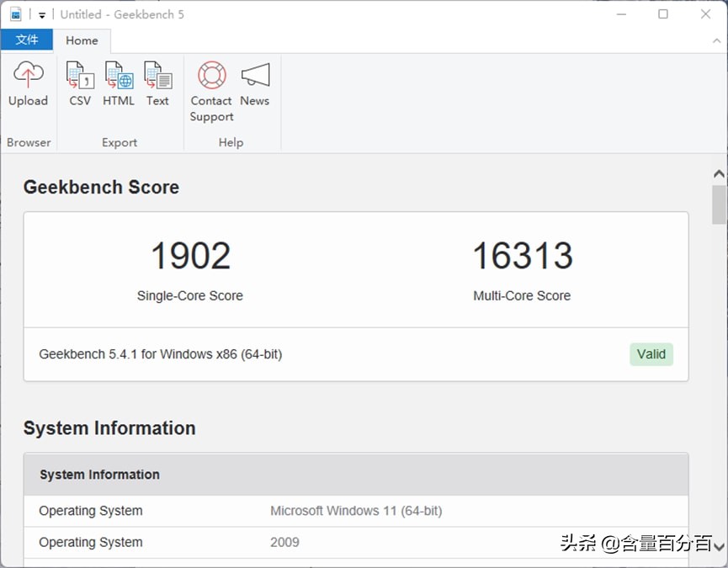Switch to the Home ribbon tab
The width and height of the screenshot is (728, 568).
pyautogui.click(x=82, y=40)
